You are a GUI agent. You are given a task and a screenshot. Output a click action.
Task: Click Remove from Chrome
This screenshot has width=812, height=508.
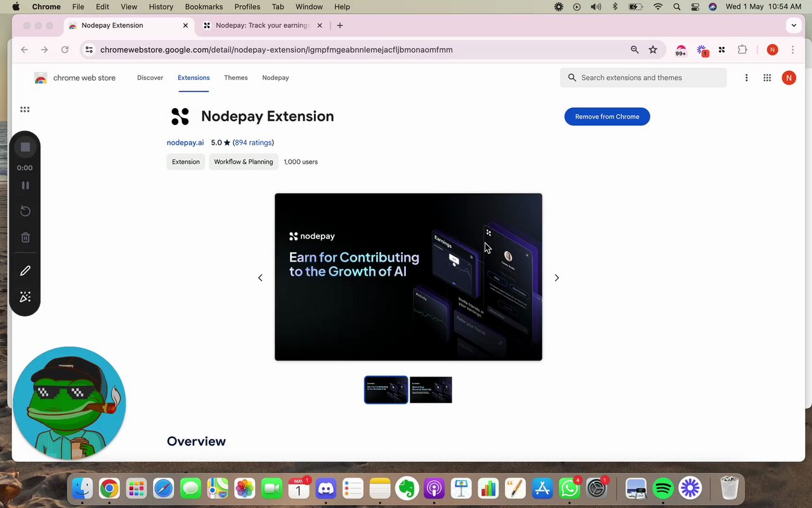coord(607,116)
